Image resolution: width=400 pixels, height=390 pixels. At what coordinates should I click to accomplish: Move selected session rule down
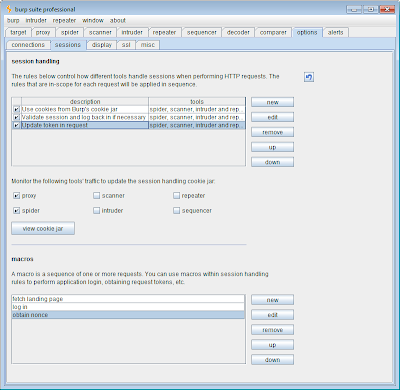click(272, 162)
